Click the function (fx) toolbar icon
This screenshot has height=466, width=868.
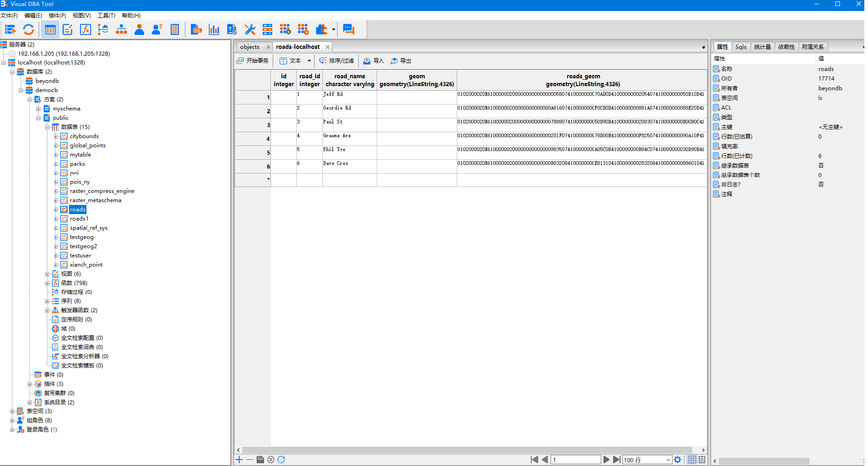[86, 30]
